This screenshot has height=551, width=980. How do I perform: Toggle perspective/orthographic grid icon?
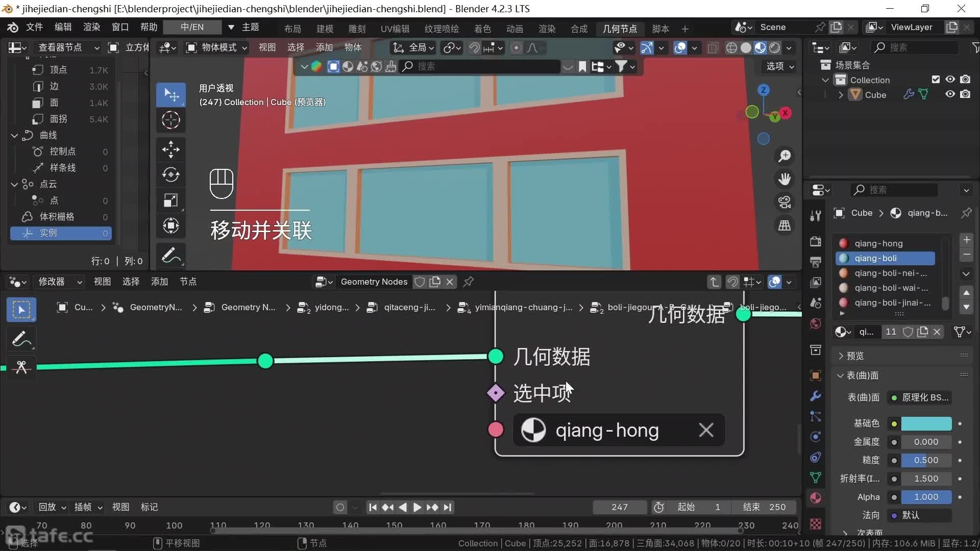(785, 226)
